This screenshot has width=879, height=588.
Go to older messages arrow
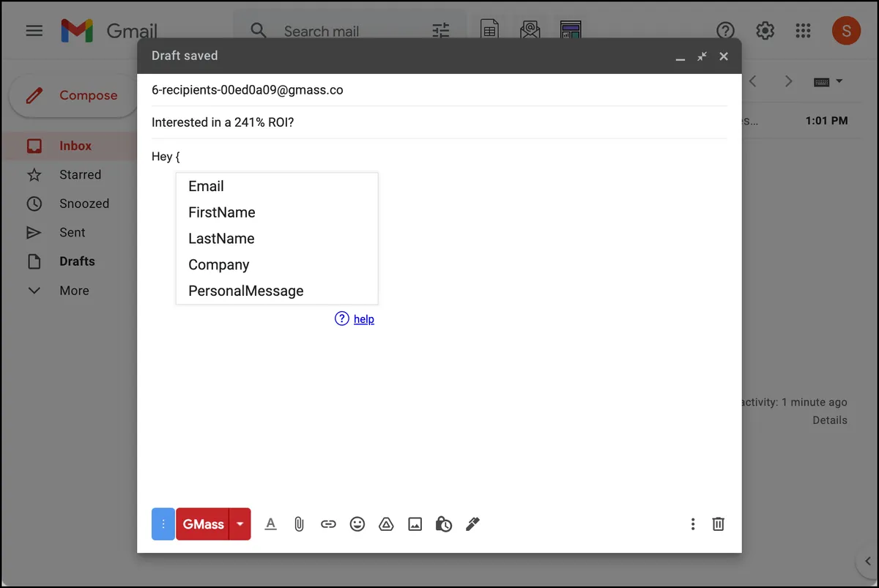click(789, 81)
